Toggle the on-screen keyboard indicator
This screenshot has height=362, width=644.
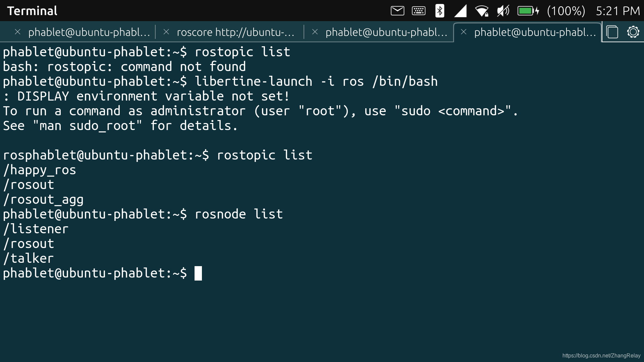coord(418,10)
